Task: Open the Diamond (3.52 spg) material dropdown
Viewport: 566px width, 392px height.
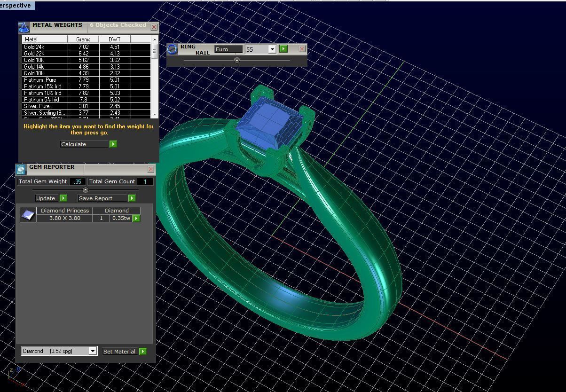Action: click(x=93, y=351)
